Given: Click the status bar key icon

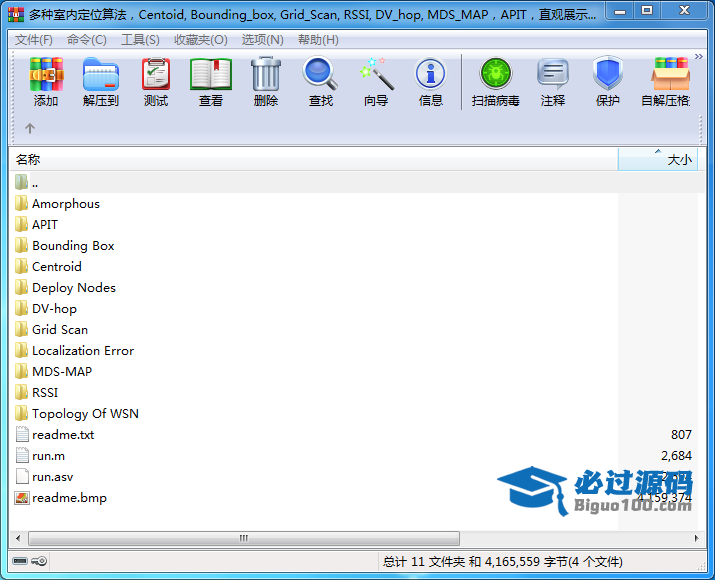Looking at the screenshot, I should click(x=40, y=561).
